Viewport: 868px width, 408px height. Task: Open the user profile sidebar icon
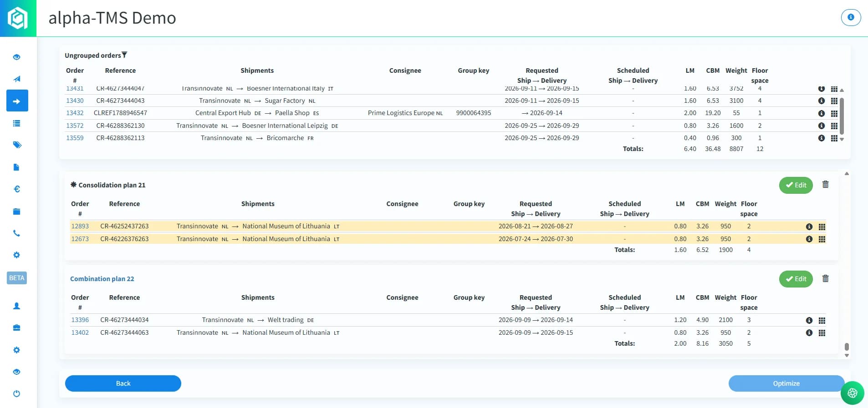coord(17,306)
